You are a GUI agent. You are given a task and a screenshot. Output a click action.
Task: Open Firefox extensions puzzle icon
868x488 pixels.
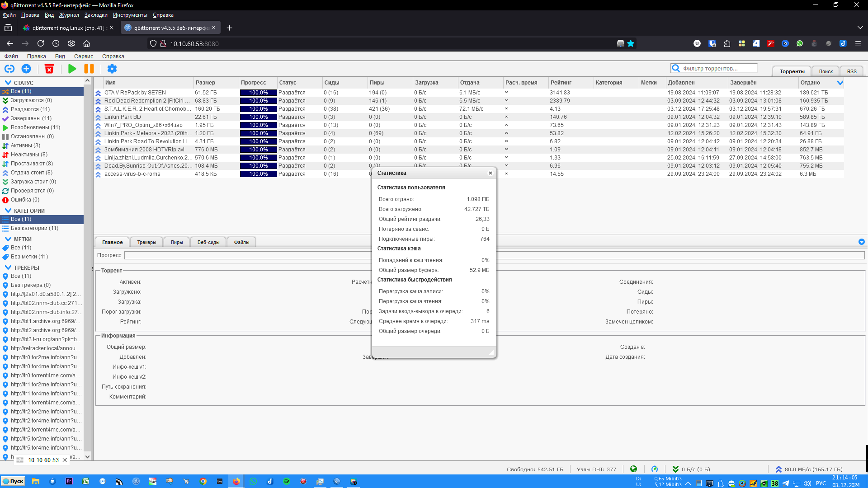point(727,43)
